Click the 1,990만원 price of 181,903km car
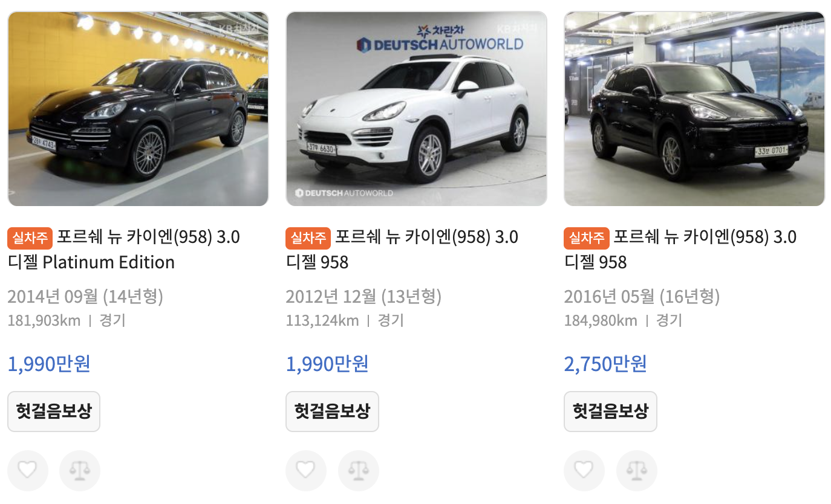This screenshot has height=504, width=831. (x=49, y=364)
